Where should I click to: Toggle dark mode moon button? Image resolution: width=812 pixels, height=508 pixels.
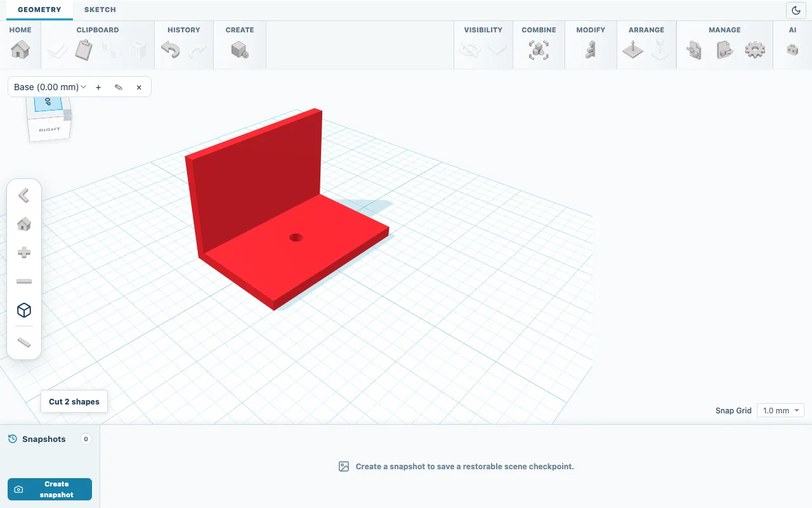point(796,10)
